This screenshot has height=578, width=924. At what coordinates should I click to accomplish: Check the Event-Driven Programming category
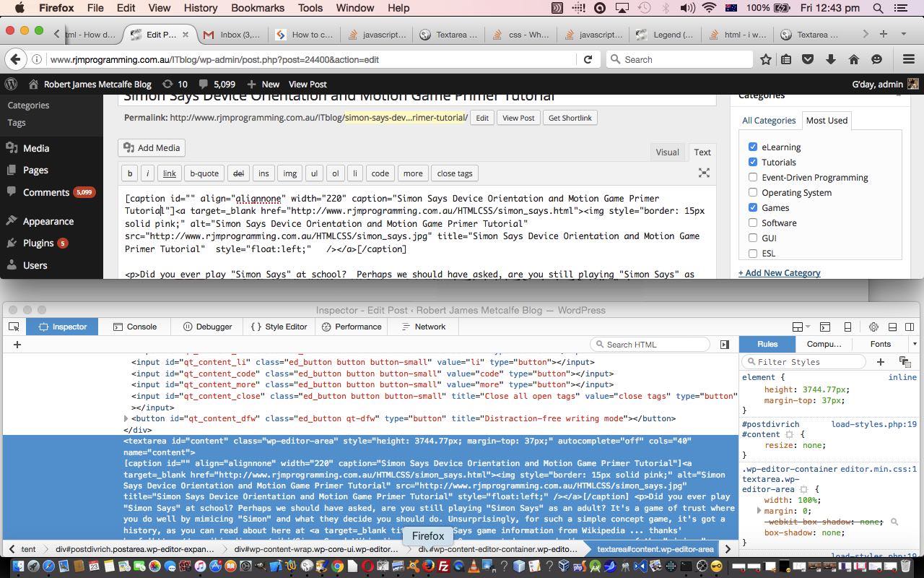coord(753,177)
